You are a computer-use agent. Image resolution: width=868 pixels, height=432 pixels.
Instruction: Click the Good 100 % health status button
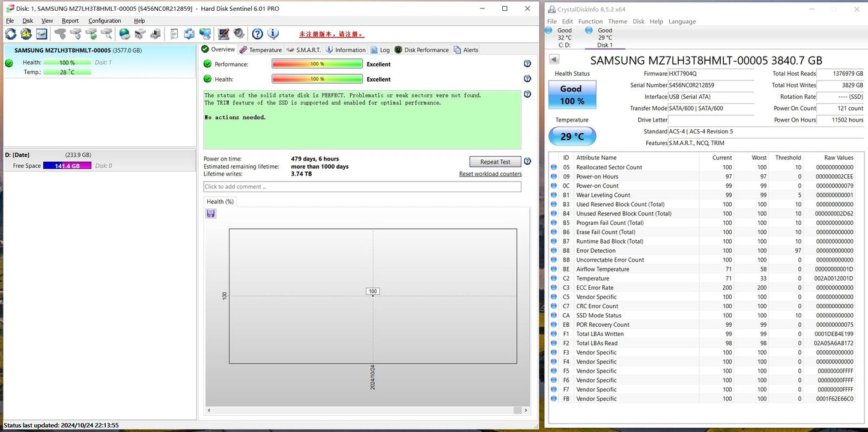tap(572, 95)
